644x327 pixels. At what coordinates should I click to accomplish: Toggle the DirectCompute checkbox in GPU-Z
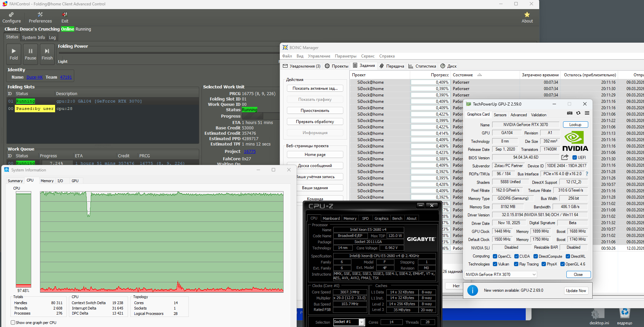click(535, 256)
